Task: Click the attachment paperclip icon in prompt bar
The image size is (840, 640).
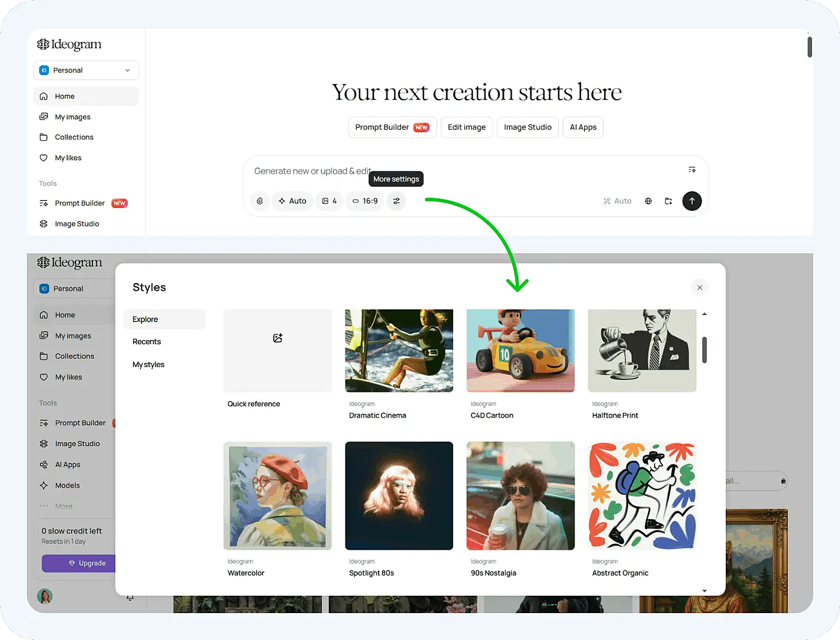Action: tap(260, 201)
